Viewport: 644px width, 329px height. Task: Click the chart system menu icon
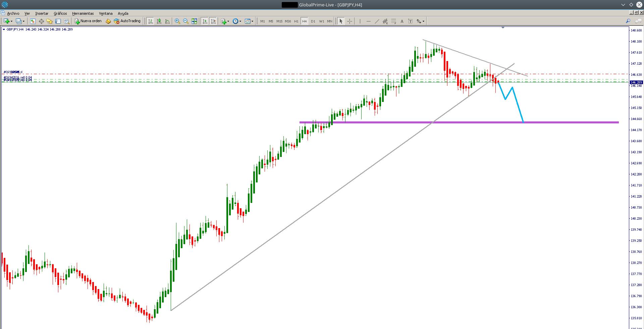point(3,13)
